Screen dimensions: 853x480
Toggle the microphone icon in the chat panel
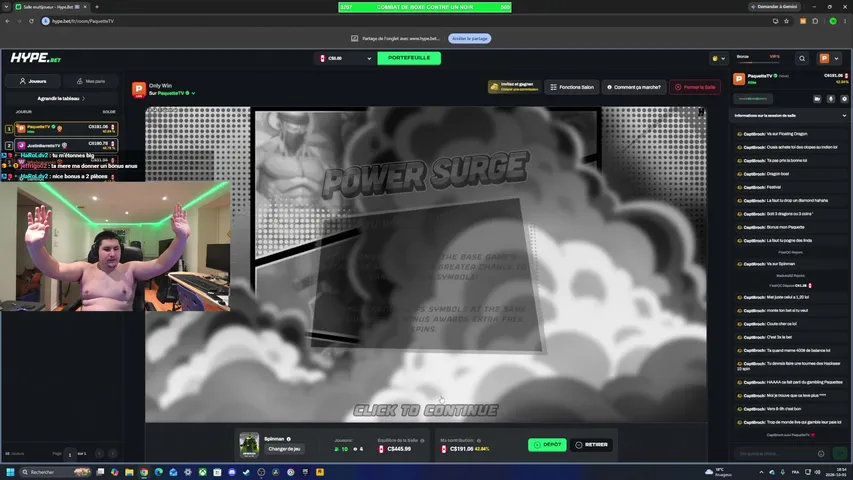point(831,99)
